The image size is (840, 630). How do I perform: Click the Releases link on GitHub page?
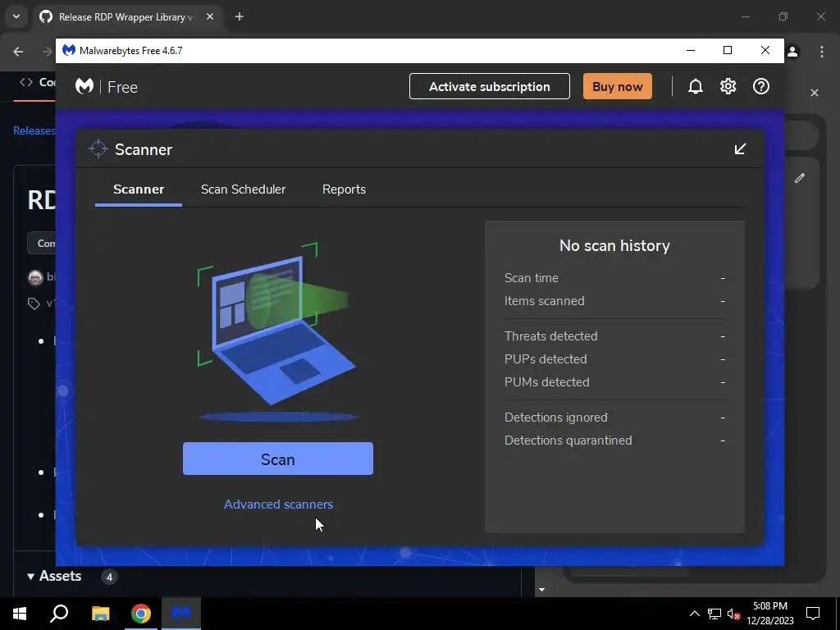[34, 130]
